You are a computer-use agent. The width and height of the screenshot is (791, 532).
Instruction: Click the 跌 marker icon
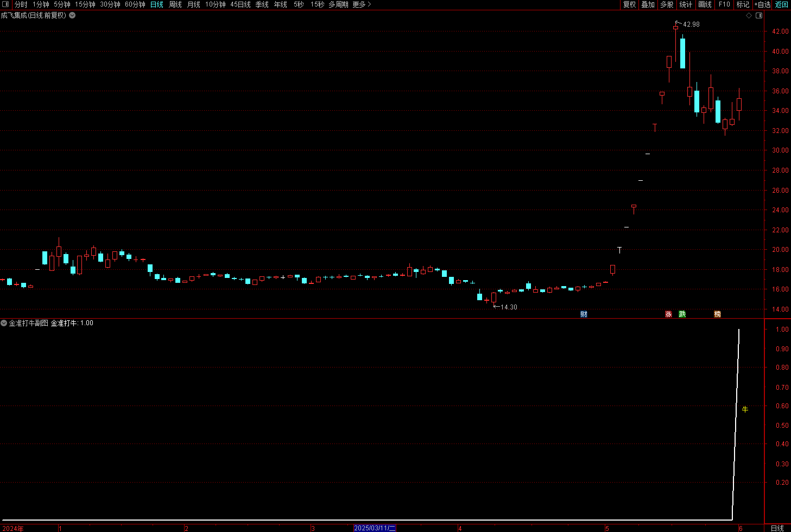(682, 314)
